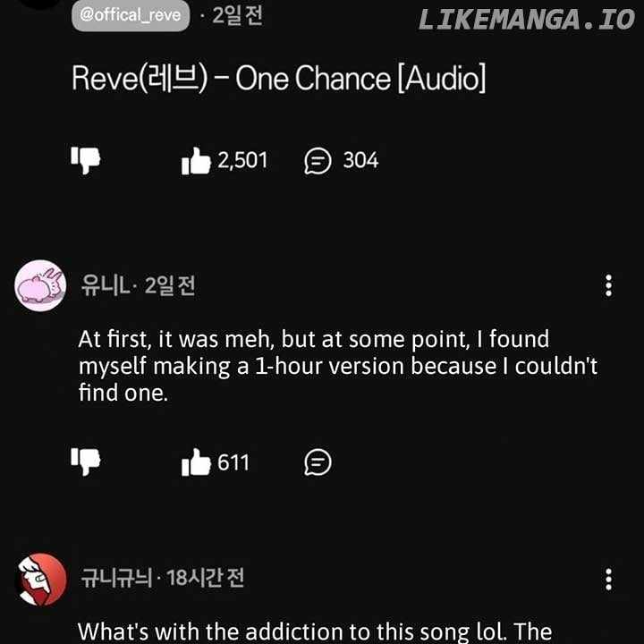The height and width of the screenshot is (644, 644).
Task: Click the 304 comment count
Action: (x=360, y=161)
